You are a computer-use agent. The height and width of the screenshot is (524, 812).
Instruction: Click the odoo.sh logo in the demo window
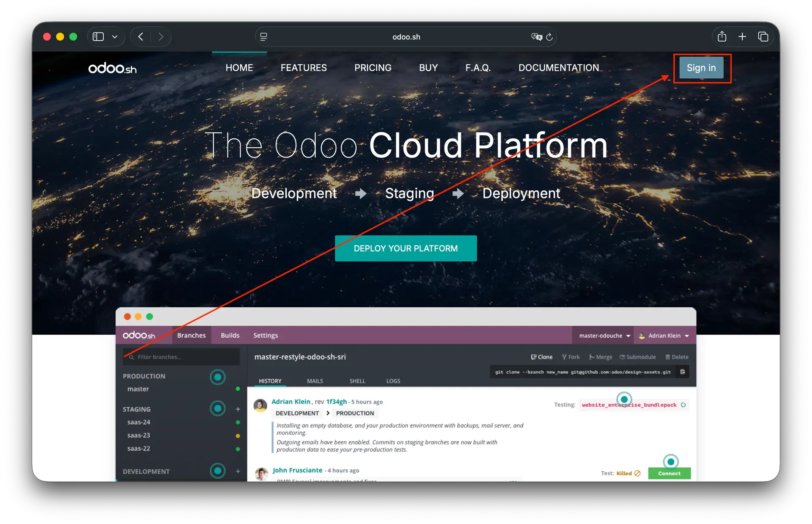pyautogui.click(x=139, y=335)
